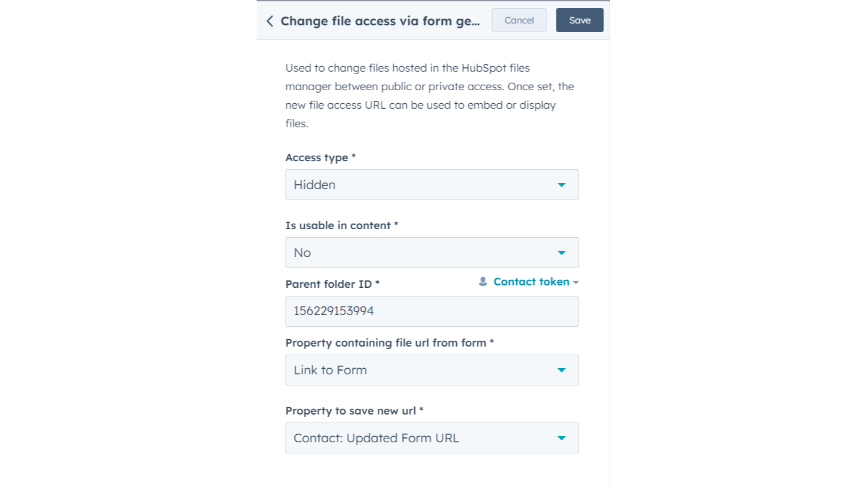Open the Access type dropdown showing Hidden
The image size is (868, 488).
coord(420,185)
